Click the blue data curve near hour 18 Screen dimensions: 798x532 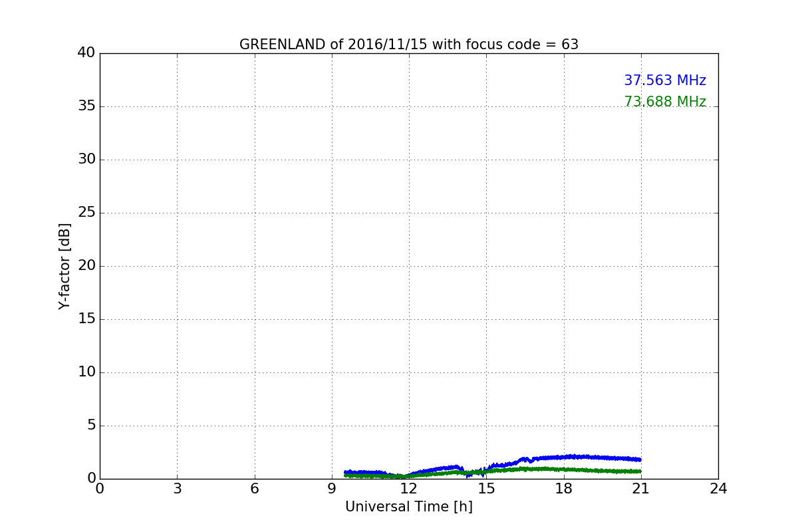click(564, 457)
